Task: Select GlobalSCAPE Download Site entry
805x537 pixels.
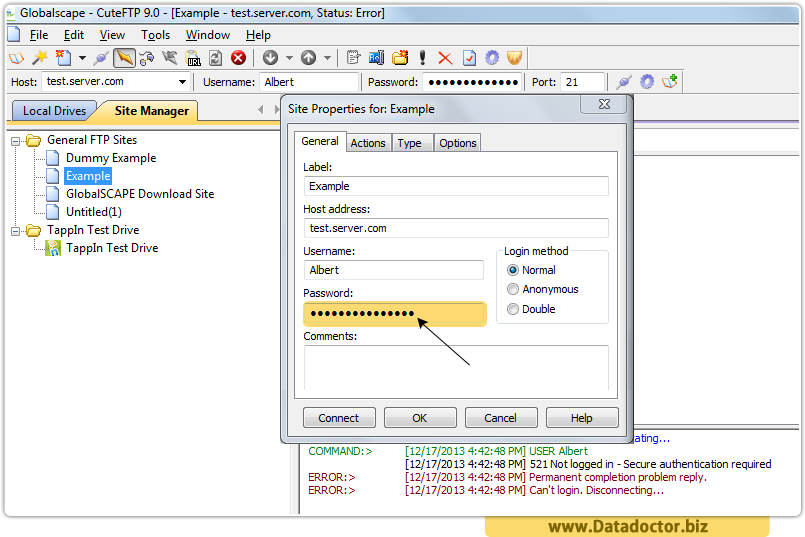Action: 140,194
